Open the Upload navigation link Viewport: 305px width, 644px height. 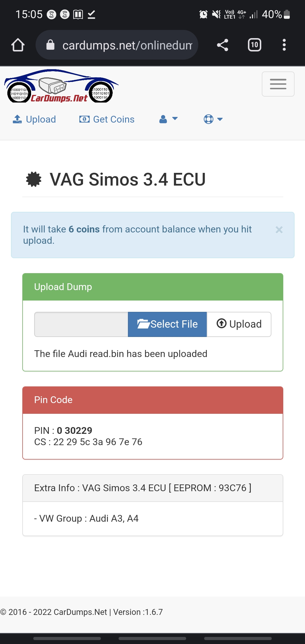pyautogui.click(x=34, y=119)
